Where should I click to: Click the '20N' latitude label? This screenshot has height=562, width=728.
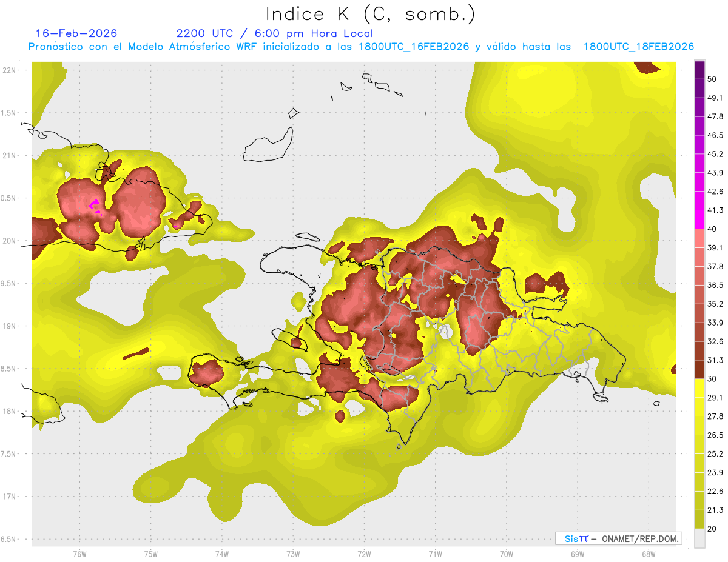tap(10, 241)
